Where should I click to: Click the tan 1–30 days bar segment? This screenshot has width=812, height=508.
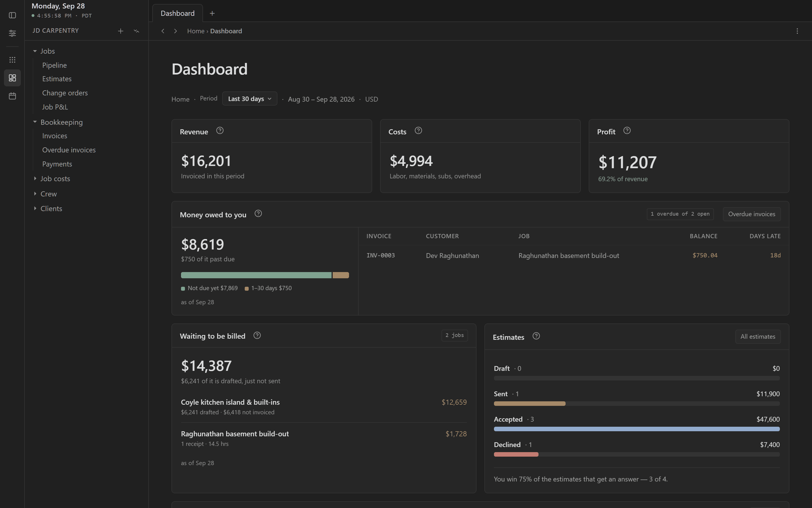(x=341, y=275)
